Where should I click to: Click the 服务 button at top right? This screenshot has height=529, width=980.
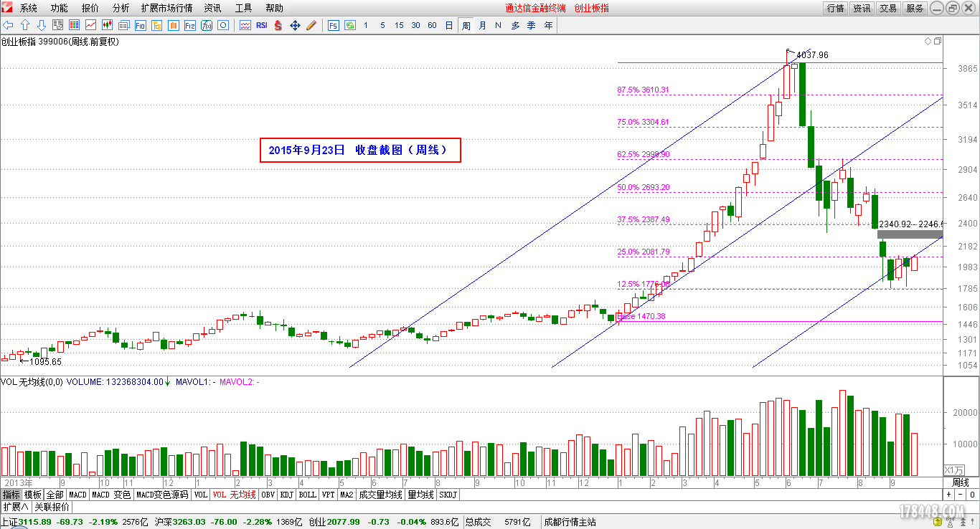point(915,8)
